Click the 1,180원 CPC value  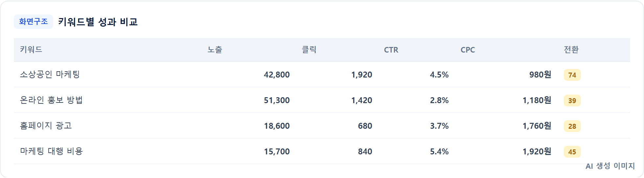[537, 100]
